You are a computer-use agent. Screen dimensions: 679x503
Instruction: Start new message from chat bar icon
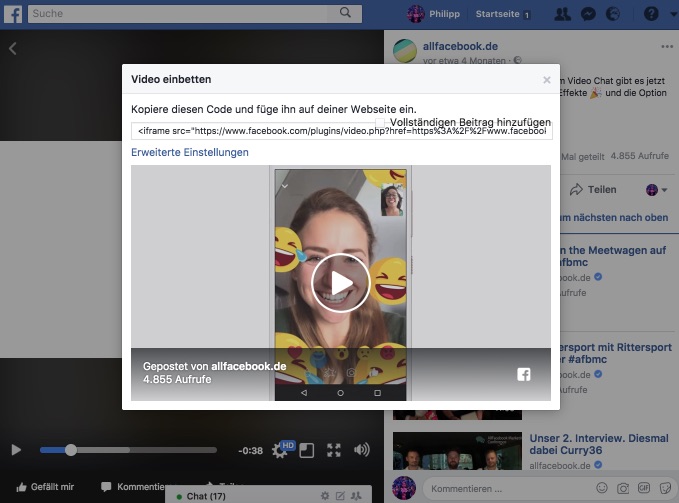coord(340,496)
